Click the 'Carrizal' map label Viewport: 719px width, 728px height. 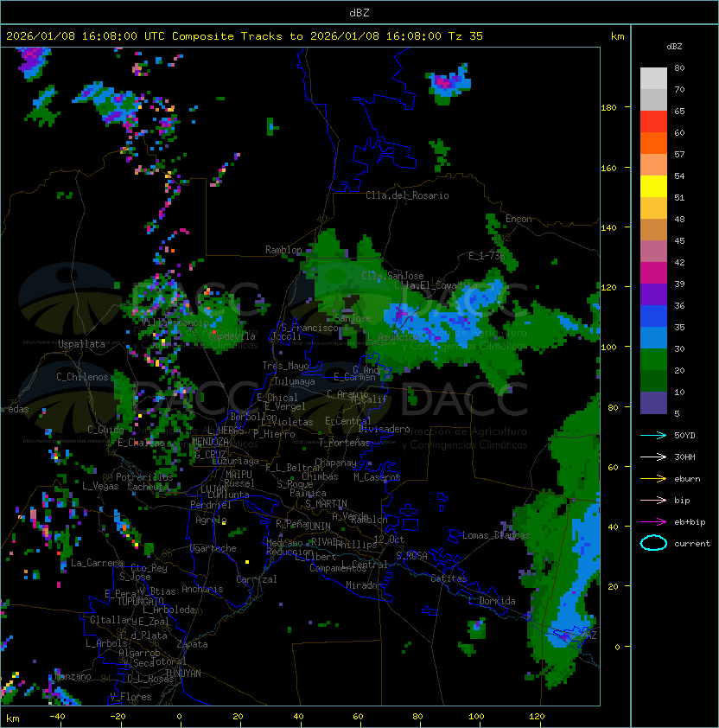pyautogui.click(x=256, y=579)
